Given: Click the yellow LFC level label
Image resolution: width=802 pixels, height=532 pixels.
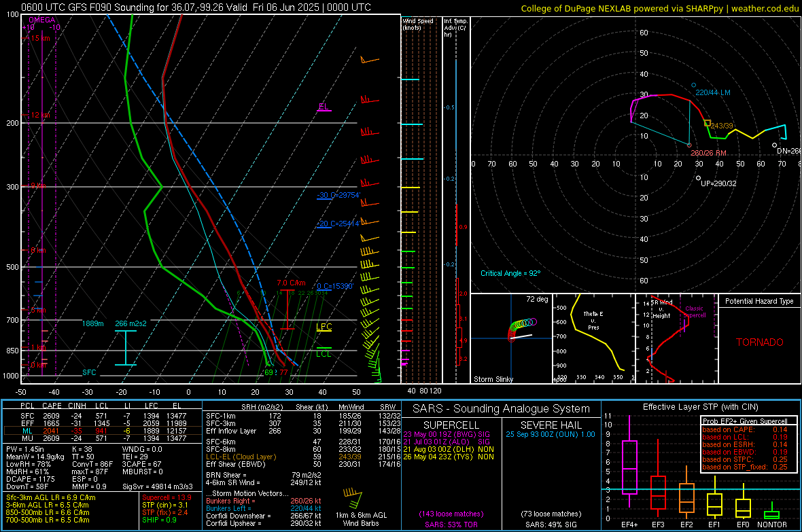Looking at the screenshot, I should tap(324, 327).
